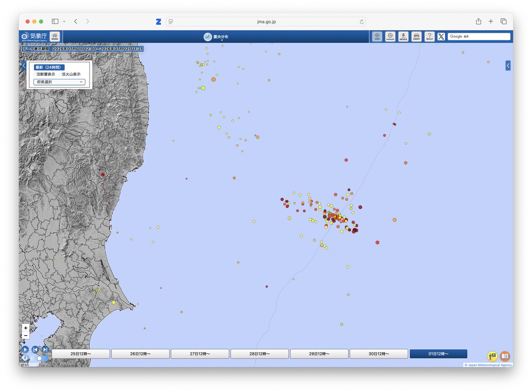
Task: Select the 26日12時～ time tab
Action: point(140,354)
